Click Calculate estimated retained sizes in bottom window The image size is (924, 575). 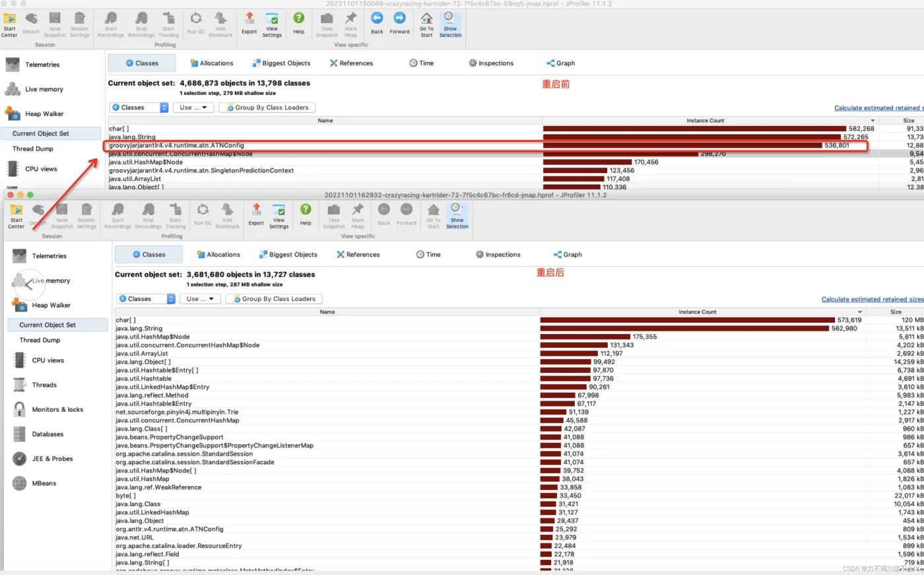click(873, 300)
